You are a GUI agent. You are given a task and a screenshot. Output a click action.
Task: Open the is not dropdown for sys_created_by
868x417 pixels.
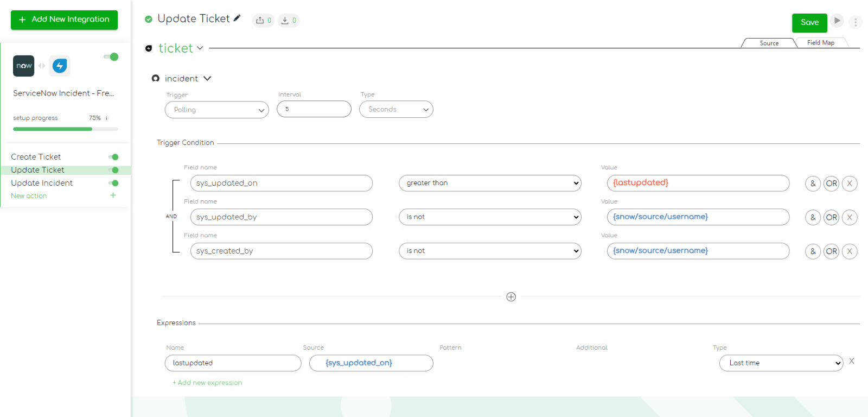pos(490,251)
